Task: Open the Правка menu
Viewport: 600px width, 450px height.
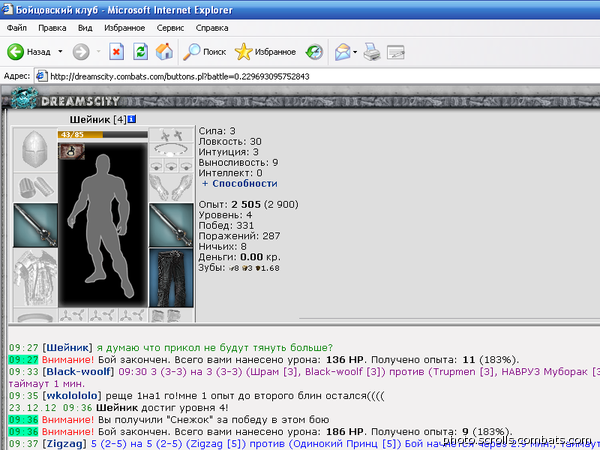Action: (52, 28)
